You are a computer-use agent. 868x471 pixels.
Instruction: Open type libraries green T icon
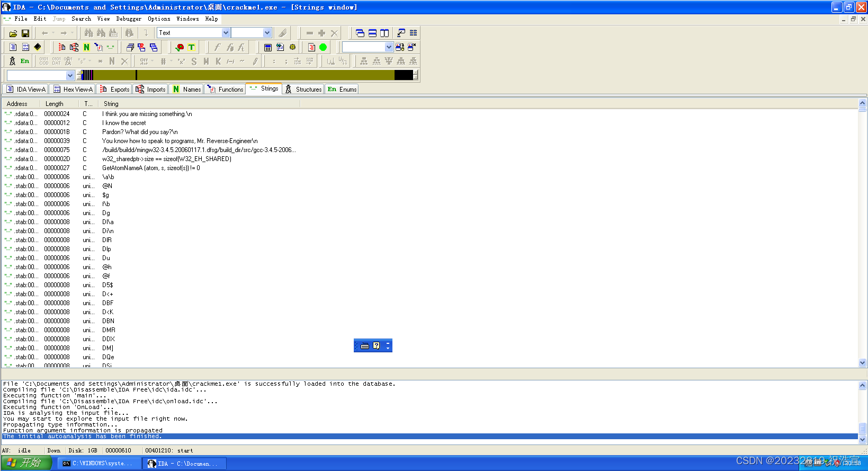[192, 47]
